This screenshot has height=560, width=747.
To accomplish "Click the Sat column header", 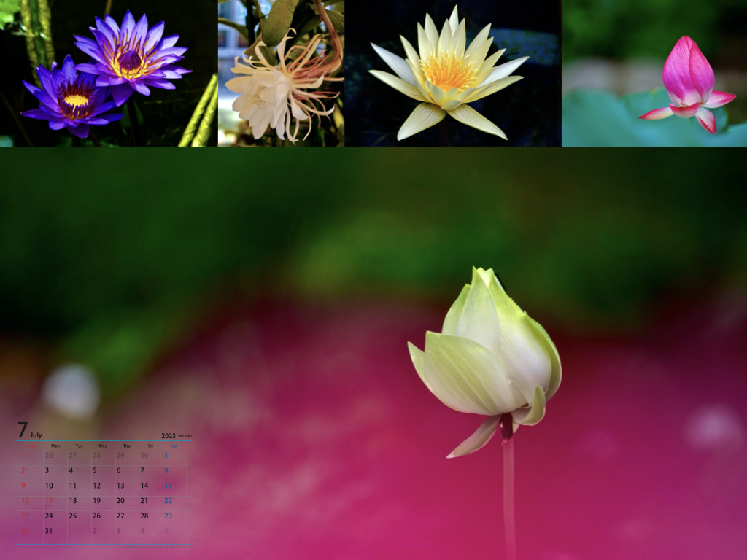I will coord(174,446).
